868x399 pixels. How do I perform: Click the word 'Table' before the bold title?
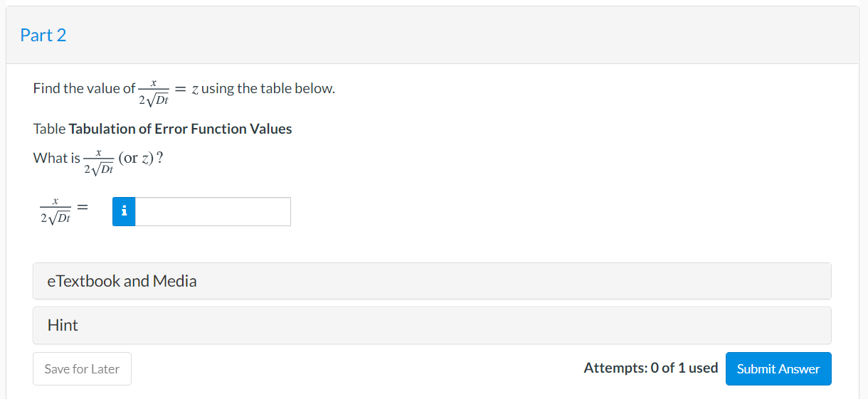[49, 129]
